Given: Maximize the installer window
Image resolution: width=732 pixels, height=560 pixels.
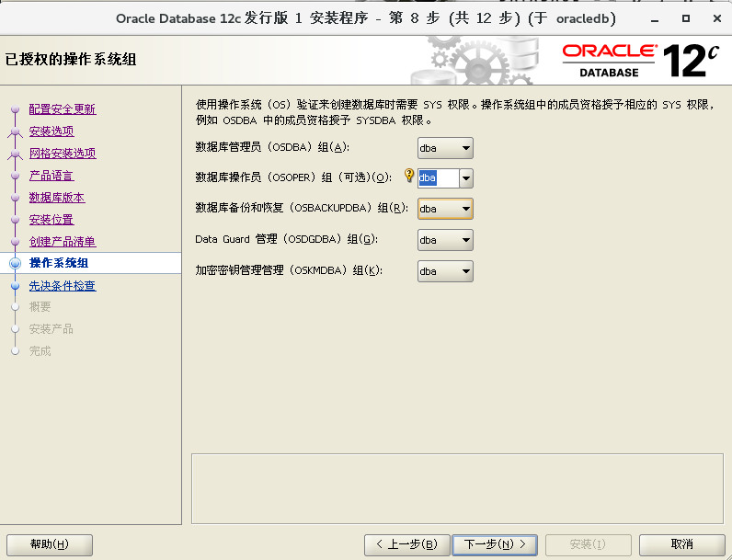Looking at the screenshot, I should pyautogui.click(x=686, y=18).
